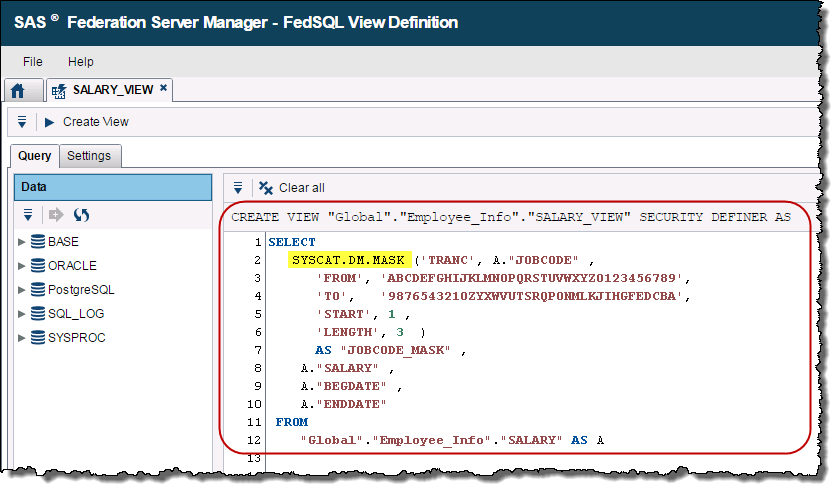Open the File menu
The image size is (839, 491).
pos(33,62)
